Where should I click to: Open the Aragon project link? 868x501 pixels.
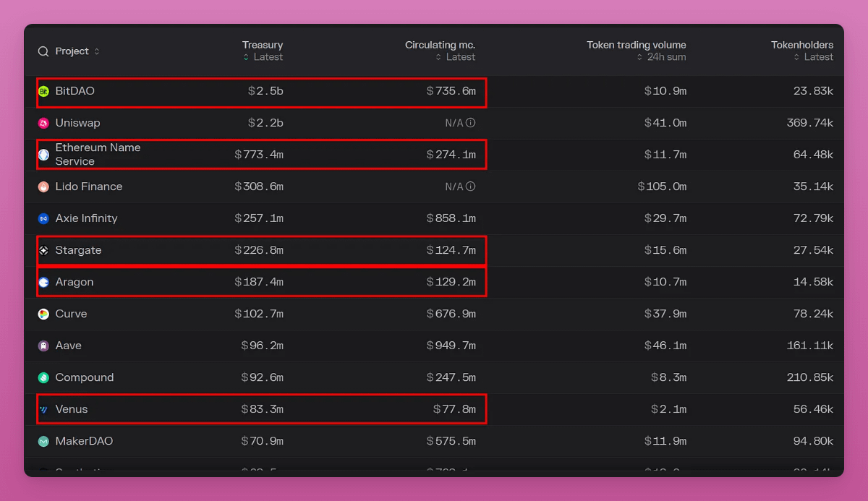[74, 282]
